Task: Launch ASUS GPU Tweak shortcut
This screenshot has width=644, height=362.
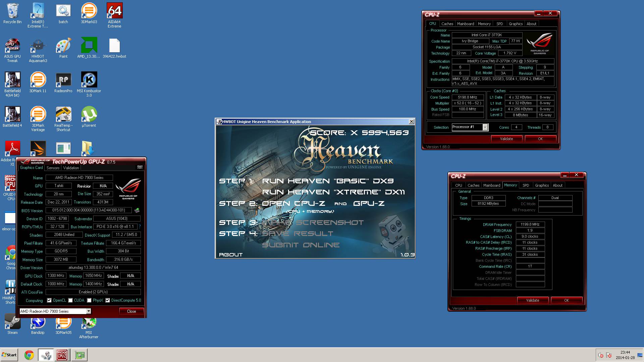Action: pos(12,50)
